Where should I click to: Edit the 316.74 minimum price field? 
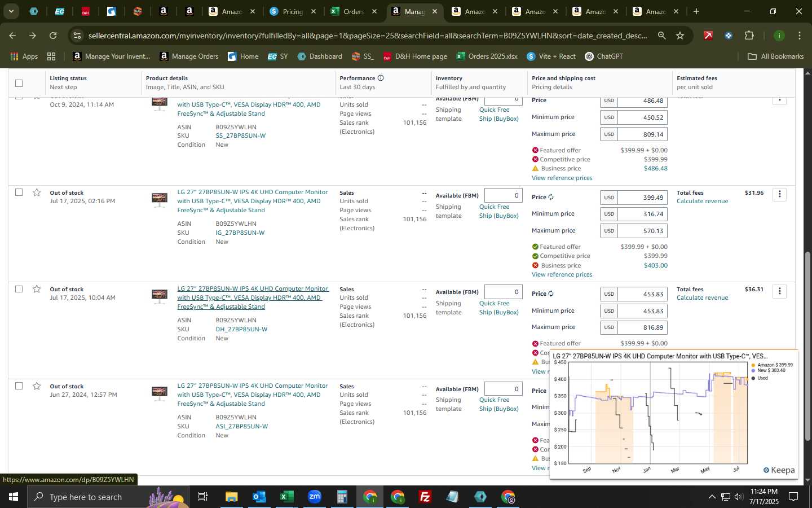(642, 214)
